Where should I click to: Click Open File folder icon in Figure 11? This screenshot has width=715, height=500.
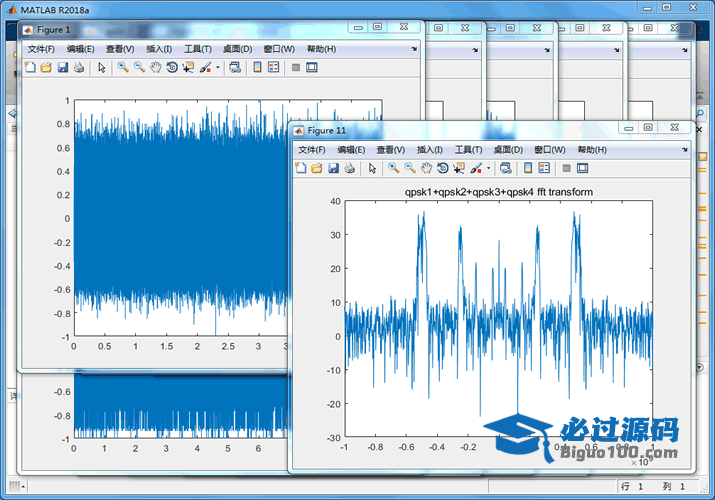(x=317, y=168)
